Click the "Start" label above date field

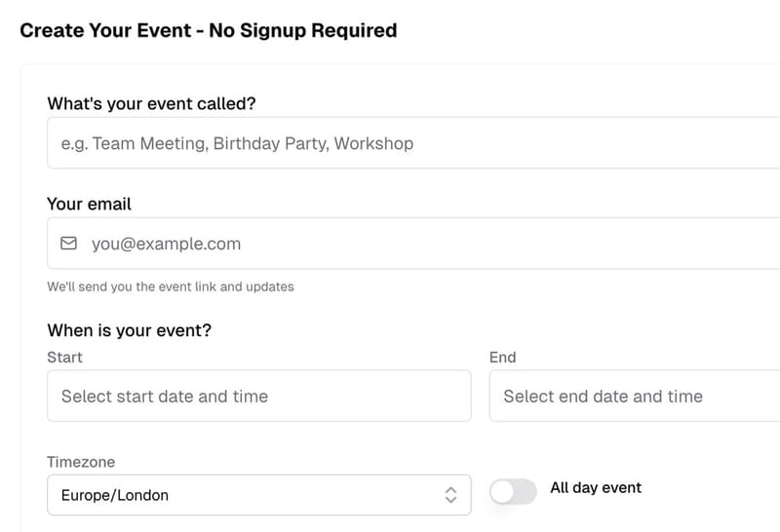(64, 357)
